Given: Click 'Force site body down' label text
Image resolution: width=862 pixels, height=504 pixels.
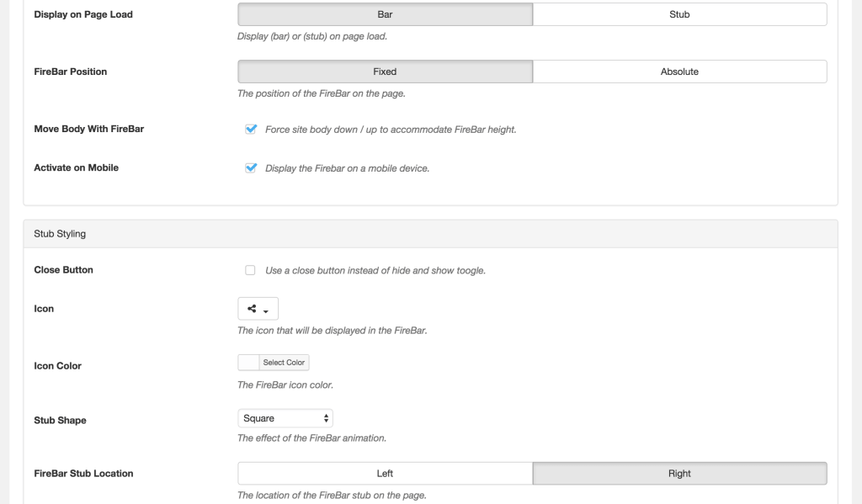Looking at the screenshot, I should (390, 130).
